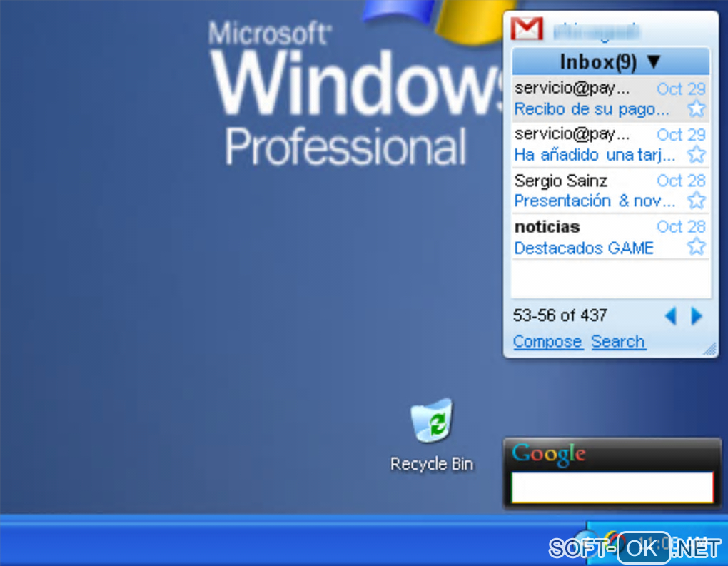Go to previous page of messages
Viewport: 728px width, 566px height.
(670, 316)
